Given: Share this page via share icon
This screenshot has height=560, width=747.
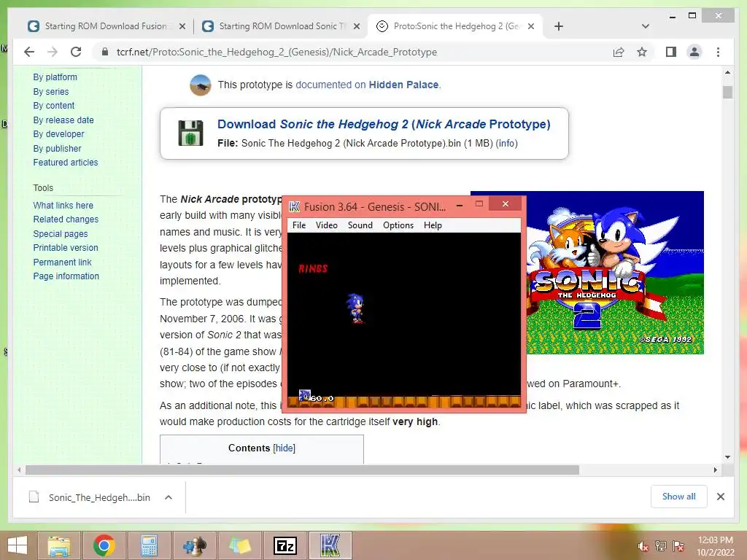Looking at the screenshot, I should coord(619,52).
